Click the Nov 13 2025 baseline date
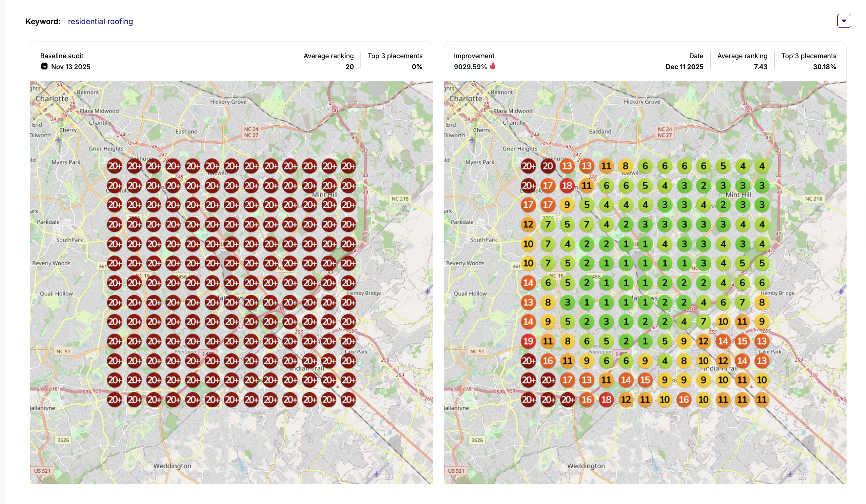This screenshot has height=504, width=866. coord(71,67)
